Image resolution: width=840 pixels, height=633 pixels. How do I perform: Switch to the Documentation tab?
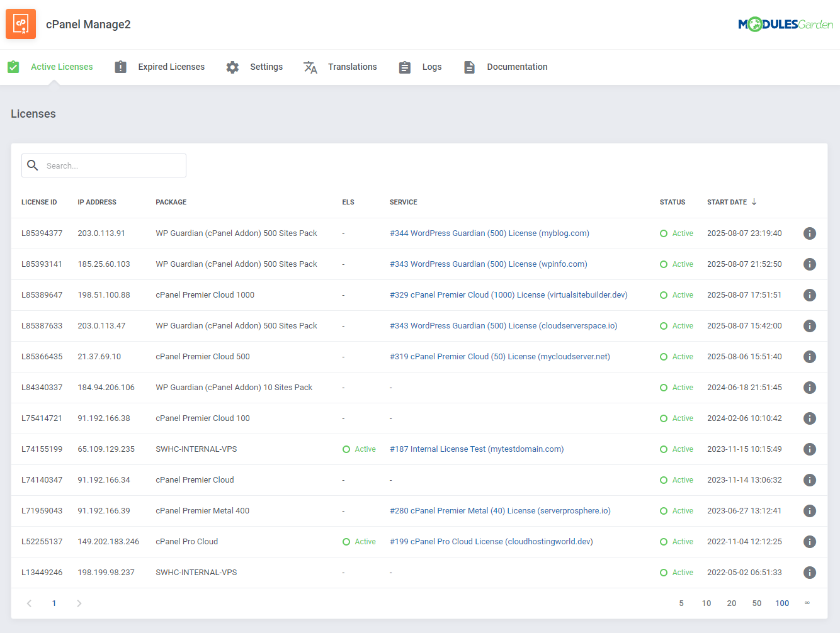516,67
